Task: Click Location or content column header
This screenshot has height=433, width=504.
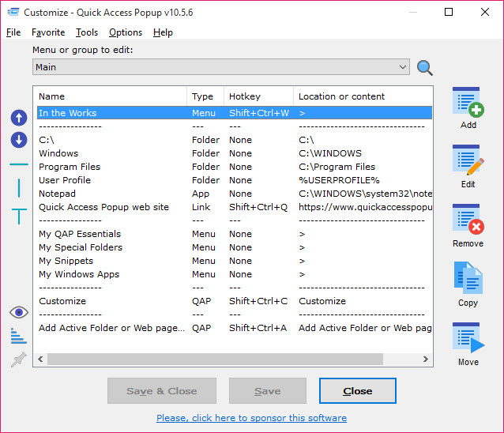Action: tap(363, 96)
